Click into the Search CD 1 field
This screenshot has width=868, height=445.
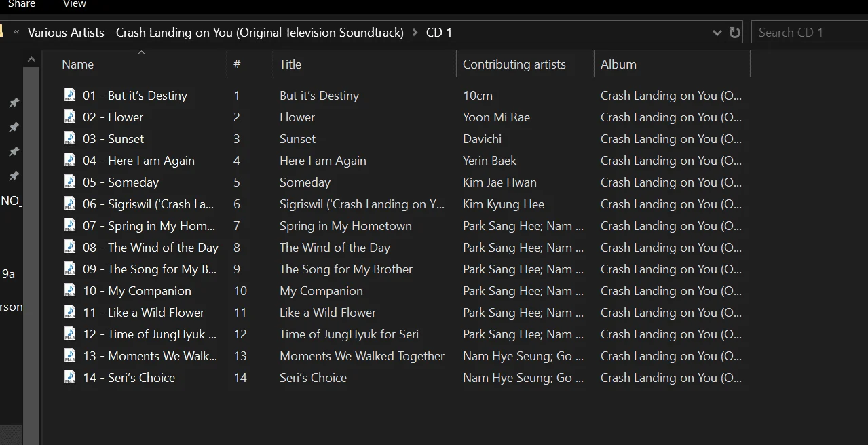pos(809,33)
